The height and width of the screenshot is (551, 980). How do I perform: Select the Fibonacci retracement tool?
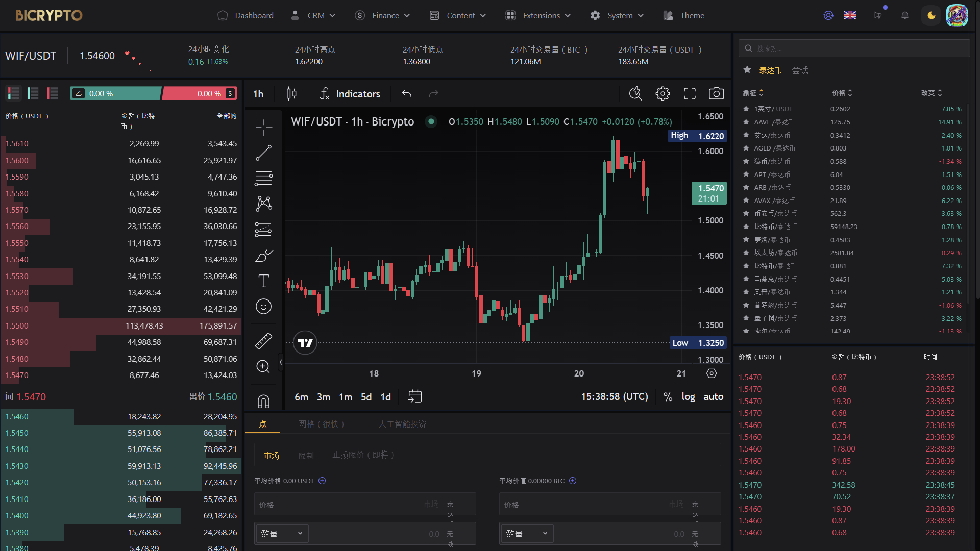pyautogui.click(x=263, y=178)
